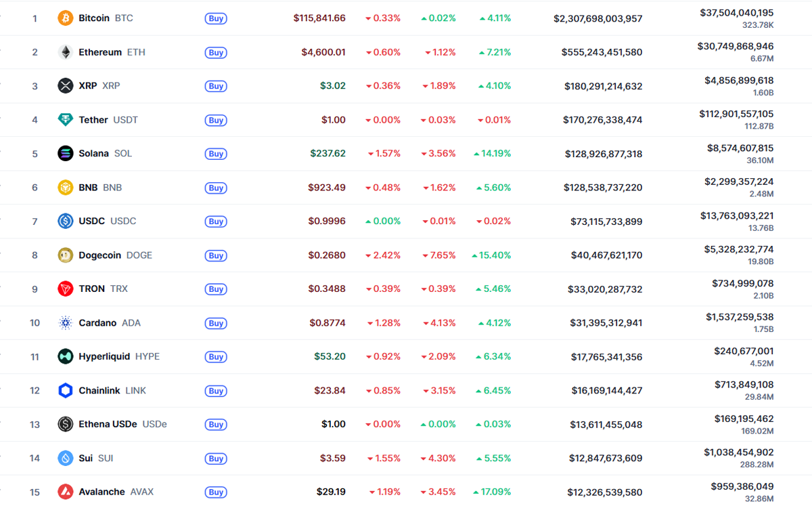
Task: Click the Avalanche logo icon
Action: (64, 492)
